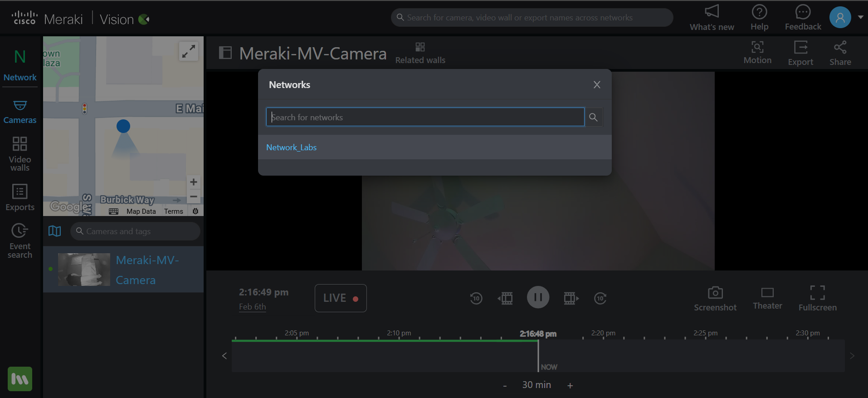
Task: Expand the account dropdown arrow
Action: [860, 17]
